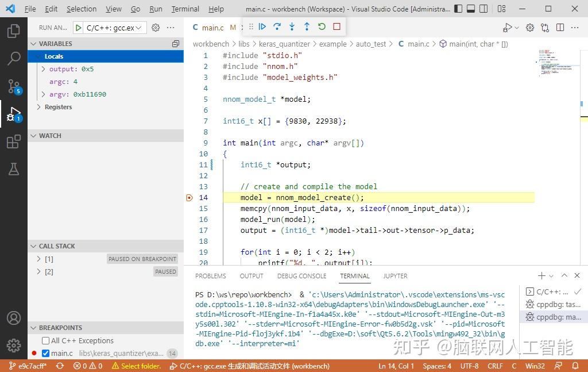Screen dimensions: 588x372
Task: Expand the Registers section
Action: pos(38,107)
